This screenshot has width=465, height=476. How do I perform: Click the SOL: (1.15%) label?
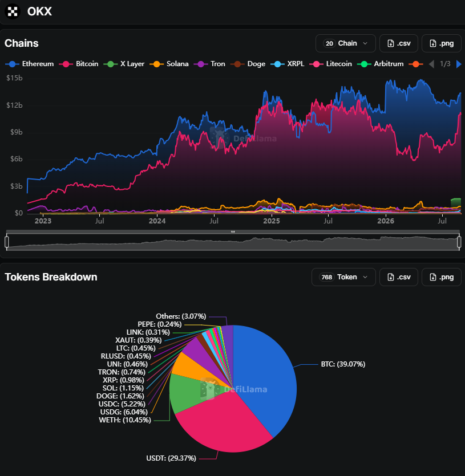point(123,388)
